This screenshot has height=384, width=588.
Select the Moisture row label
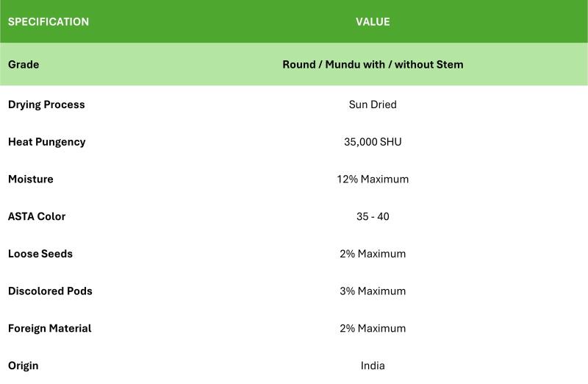(x=31, y=179)
